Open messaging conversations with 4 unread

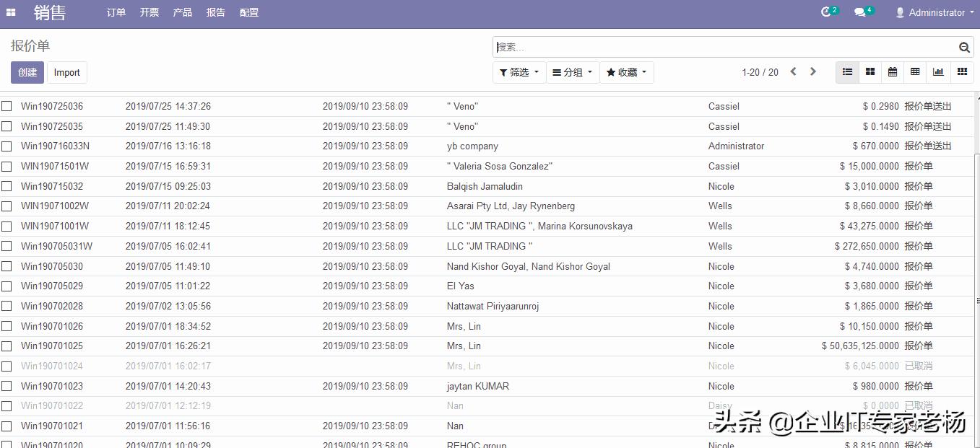861,12
